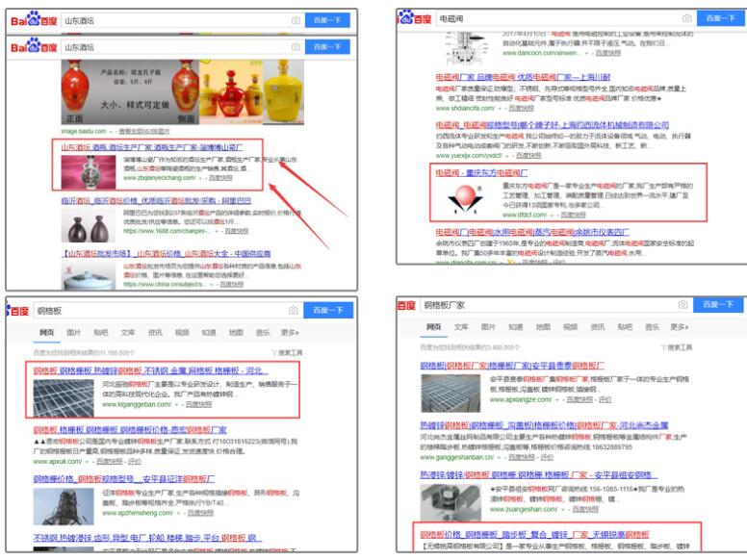Select 图片 tab in 钢格板 search panel
The image size is (747, 560).
73,332
